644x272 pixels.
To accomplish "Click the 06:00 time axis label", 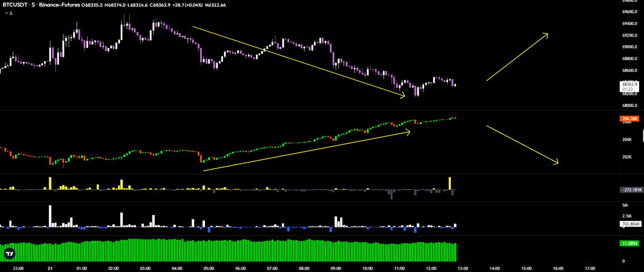I will 240,267.
